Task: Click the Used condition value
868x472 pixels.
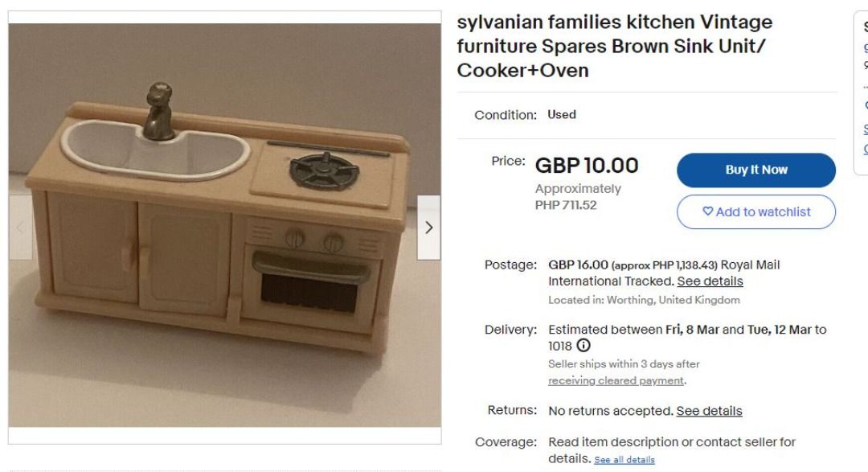Action: pos(562,115)
